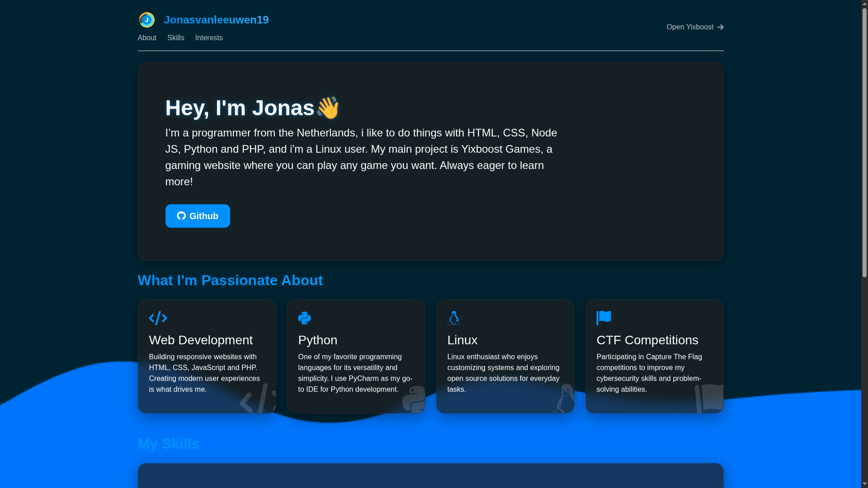This screenshot has width=868, height=488.
Task: Open the About nav link
Action: click(147, 38)
